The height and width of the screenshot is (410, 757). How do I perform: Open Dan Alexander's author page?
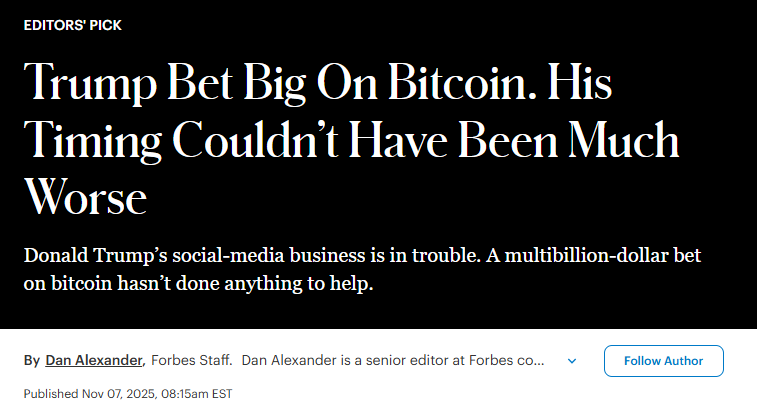(x=95, y=361)
